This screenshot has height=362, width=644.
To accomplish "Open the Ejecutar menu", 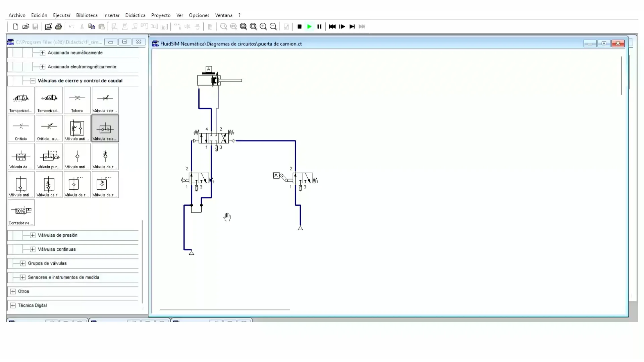I will point(62,15).
